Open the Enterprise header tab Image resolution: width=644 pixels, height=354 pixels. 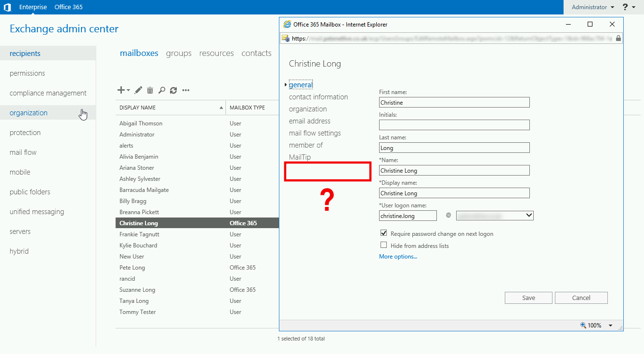33,7
